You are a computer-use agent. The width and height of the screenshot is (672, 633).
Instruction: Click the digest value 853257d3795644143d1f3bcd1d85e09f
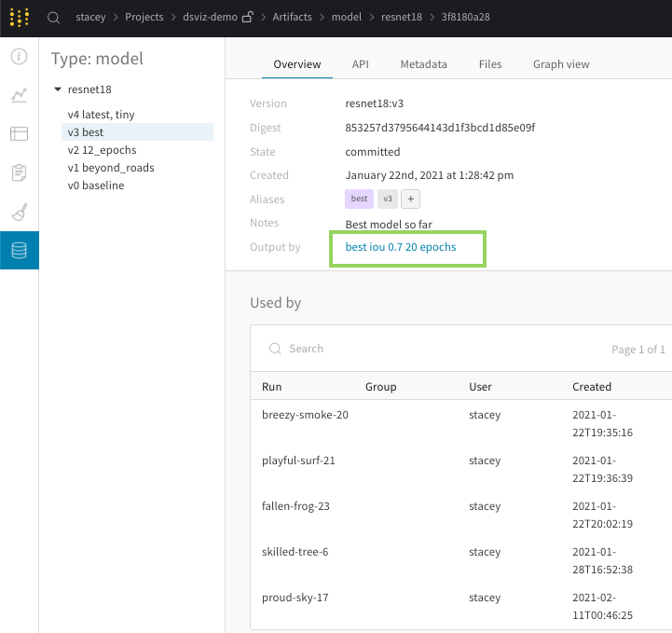click(440, 128)
